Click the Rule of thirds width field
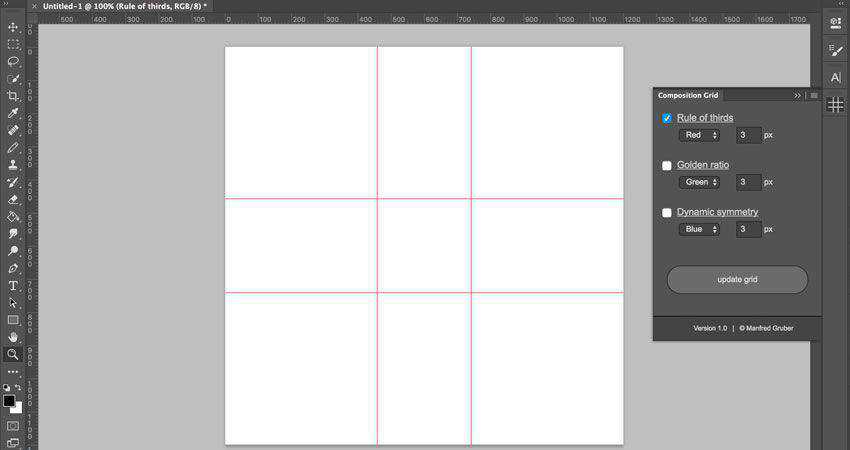 click(x=748, y=135)
